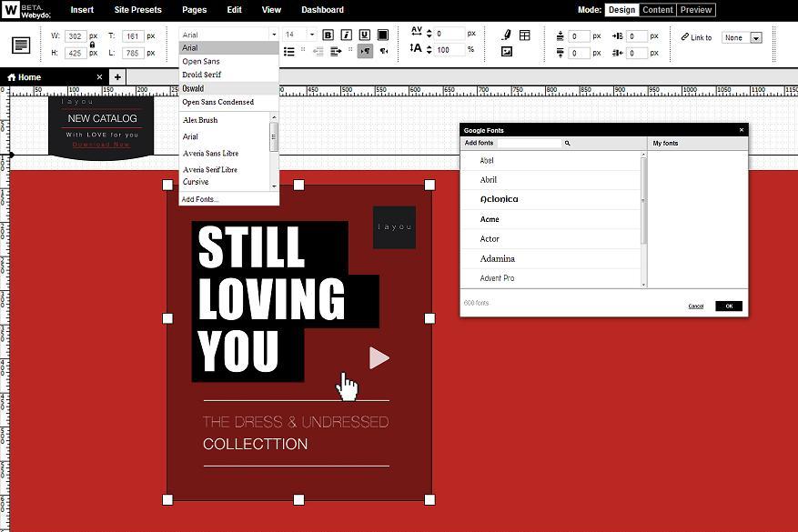Select Oswald font from the list
The image size is (798, 532).
tap(193, 88)
